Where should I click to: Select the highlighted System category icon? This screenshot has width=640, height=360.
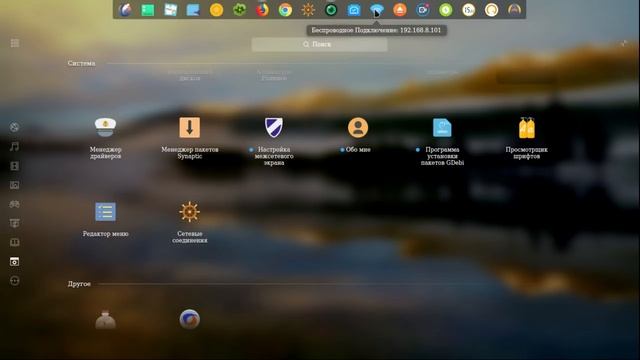click(14, 262)
